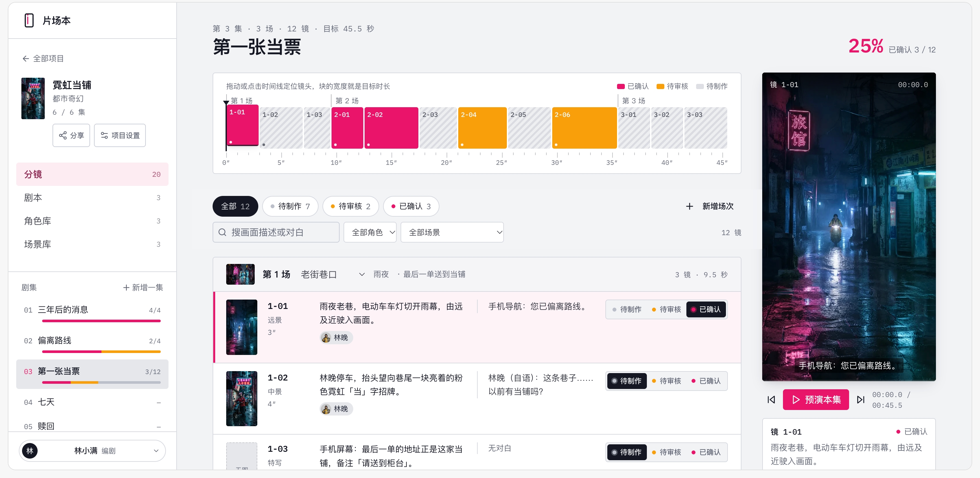
Task: Expand the 老街巷口 scene selector chevron
Action: tap(362, 275)
